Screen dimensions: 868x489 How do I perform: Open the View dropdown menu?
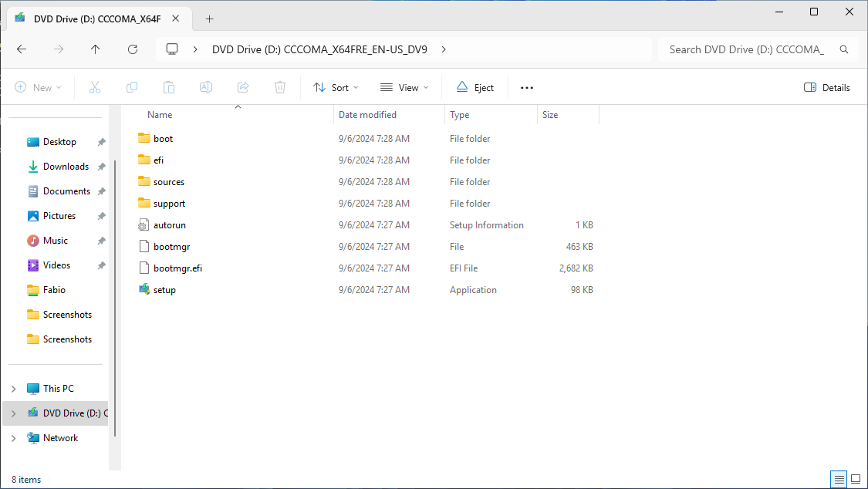[404, 87]
